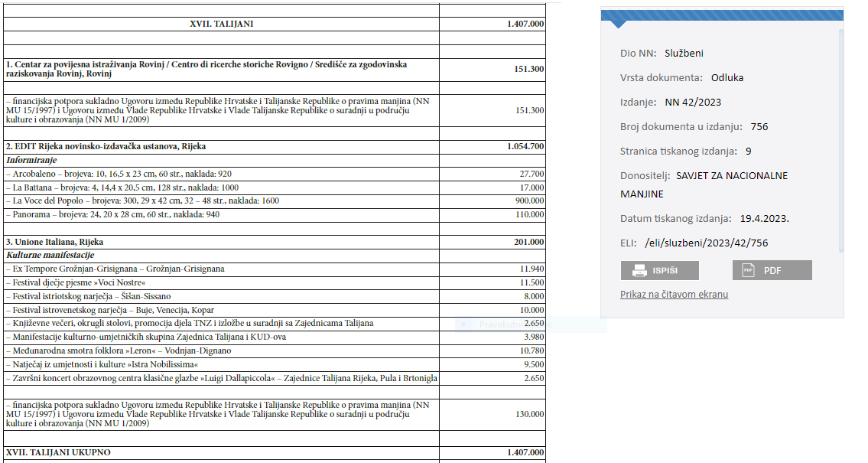Click the Odluka document type value

[727, 78]
